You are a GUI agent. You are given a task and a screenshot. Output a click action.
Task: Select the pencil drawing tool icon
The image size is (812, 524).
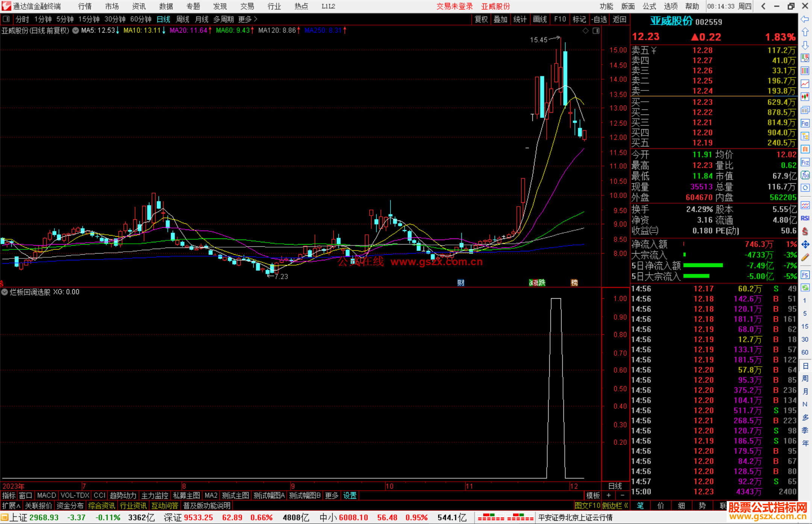[805, 258]
